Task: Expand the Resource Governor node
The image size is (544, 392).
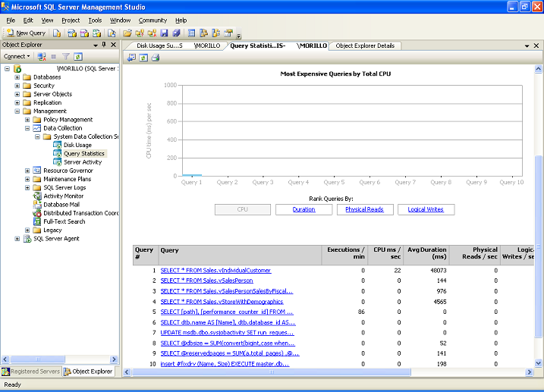Action: pyautogui.click(x=27, y=171)
